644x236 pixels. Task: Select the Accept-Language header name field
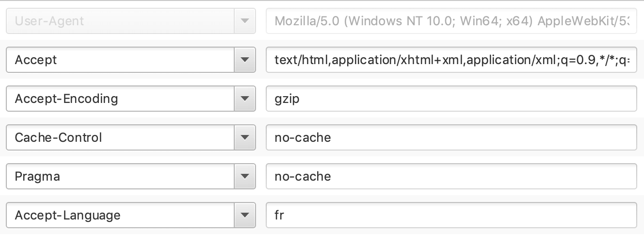coord(120,215)
